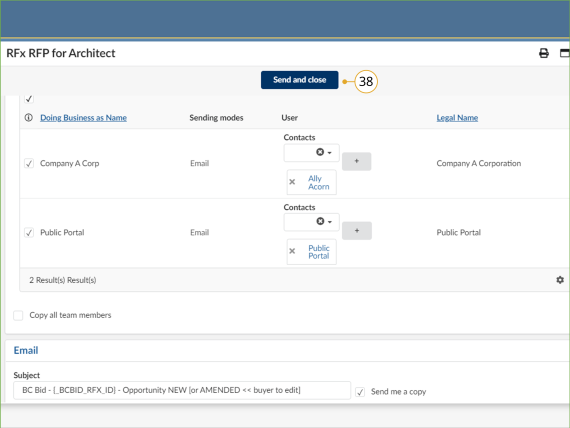Add contact for Public Portal row

point(357,231)
